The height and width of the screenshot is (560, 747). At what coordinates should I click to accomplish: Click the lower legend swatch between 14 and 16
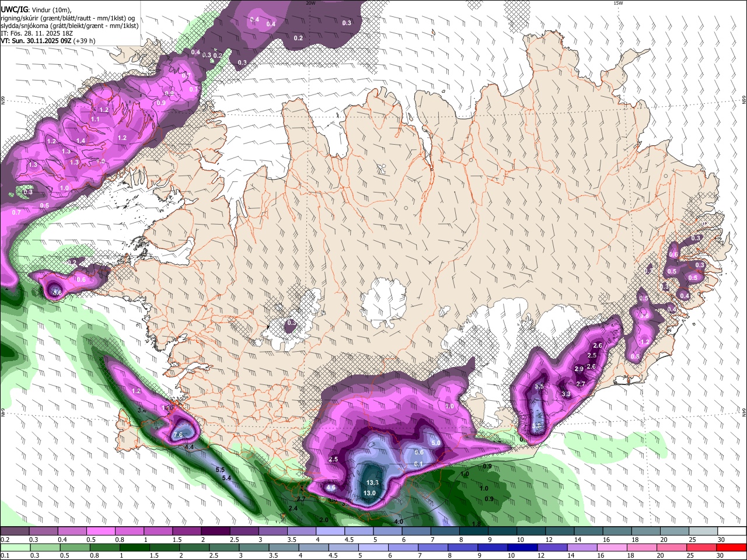click(582, 547)
